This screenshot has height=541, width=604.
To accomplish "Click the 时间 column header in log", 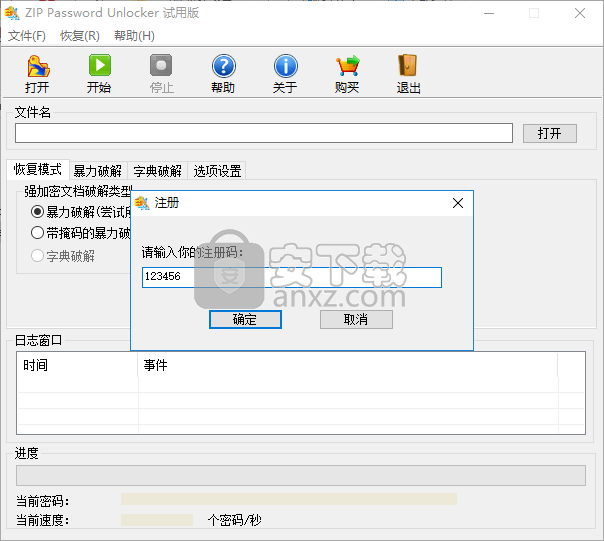I will coord(77,365).
